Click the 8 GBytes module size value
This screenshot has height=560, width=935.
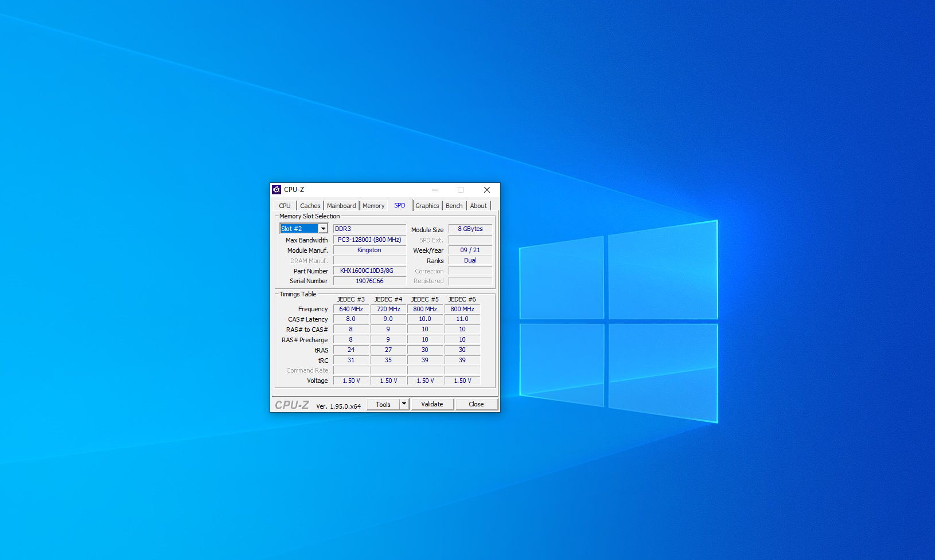tap(470, 229)
